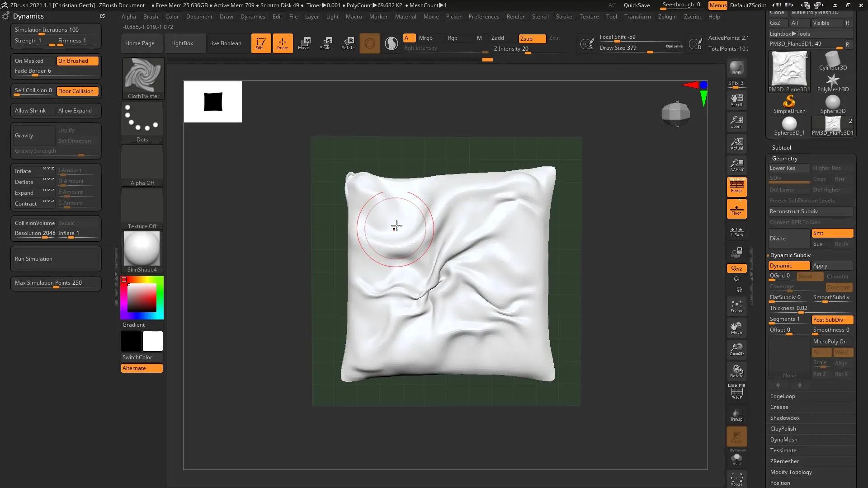Screen dimensions: 868x488
Task: Click the QuickSave button
Action: coord(637,5)
